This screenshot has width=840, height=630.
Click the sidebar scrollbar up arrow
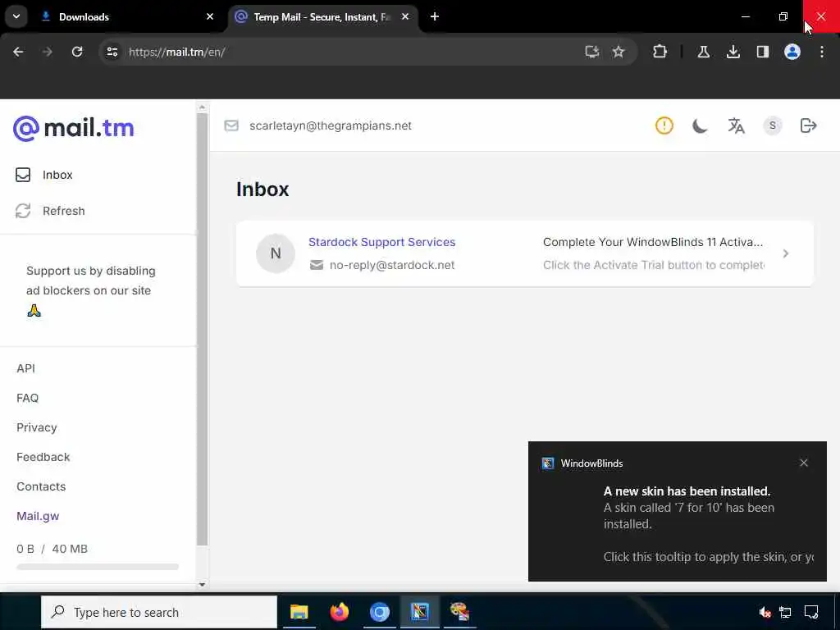pyautogui.click(x=202, y=107)
